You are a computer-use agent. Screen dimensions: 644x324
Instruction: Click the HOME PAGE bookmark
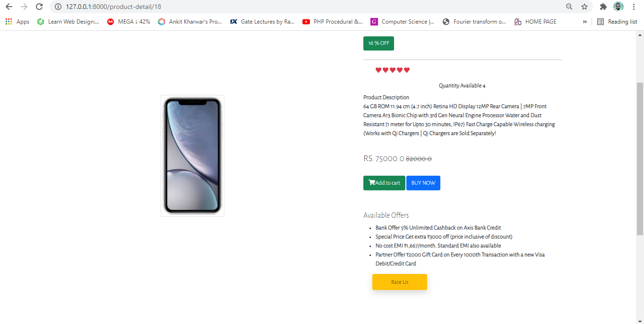535,21
